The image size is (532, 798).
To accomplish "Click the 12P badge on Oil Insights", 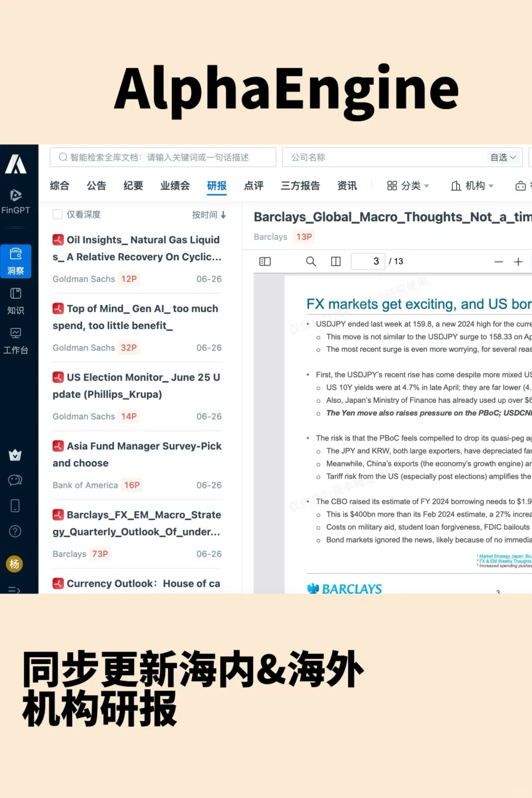I will coord(129,279).
